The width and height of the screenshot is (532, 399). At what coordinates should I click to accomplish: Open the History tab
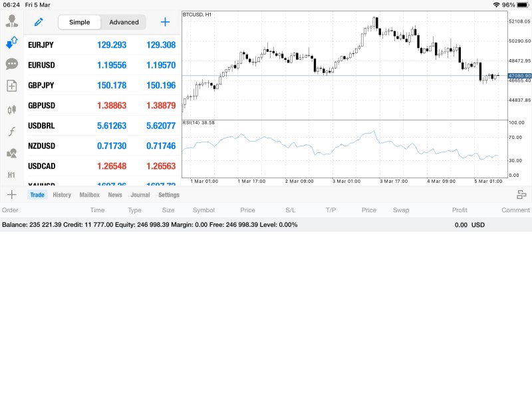point(62,195)
